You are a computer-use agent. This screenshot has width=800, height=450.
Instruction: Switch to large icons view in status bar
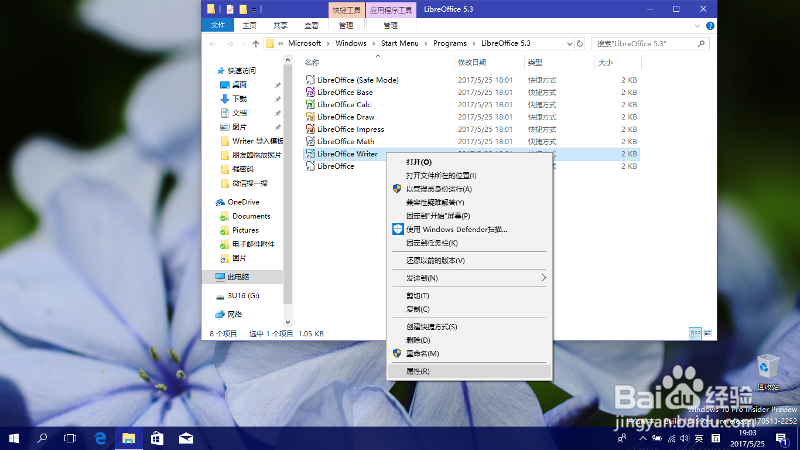[708, 333]
